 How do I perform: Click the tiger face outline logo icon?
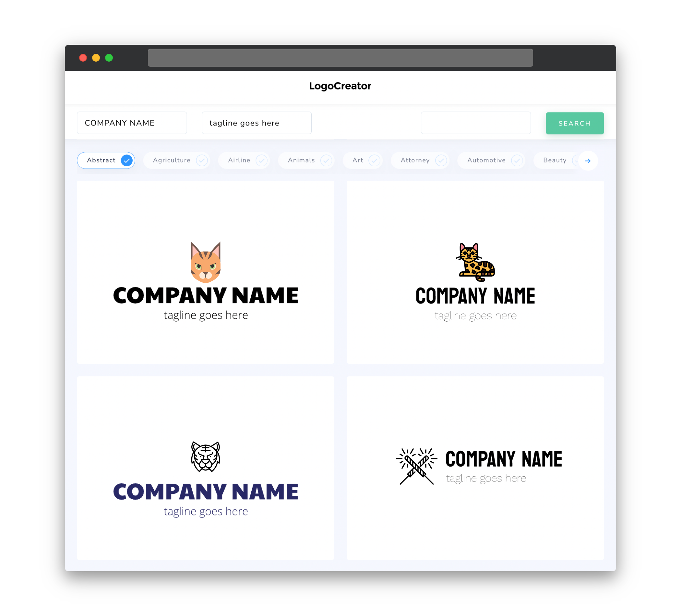coord(206,456)
